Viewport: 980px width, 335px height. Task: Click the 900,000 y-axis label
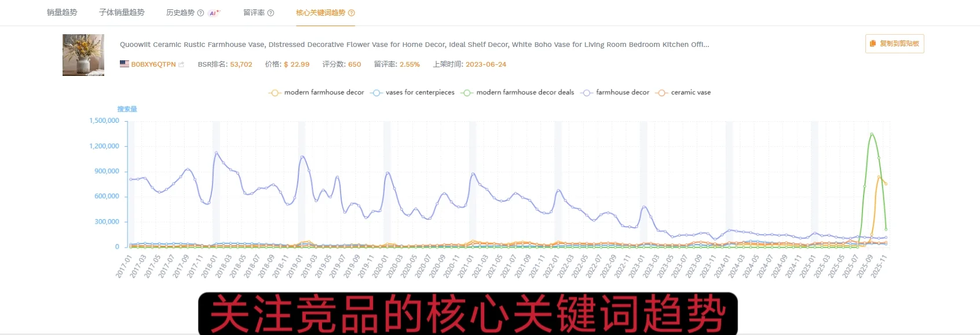(107, 171)
